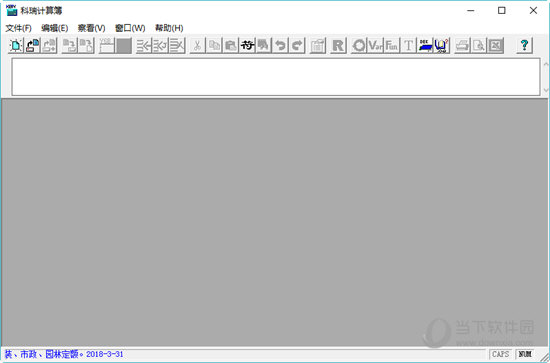Open the 帮助(H) menu
The width and height of the screenshot is (550, 363).
169,28
